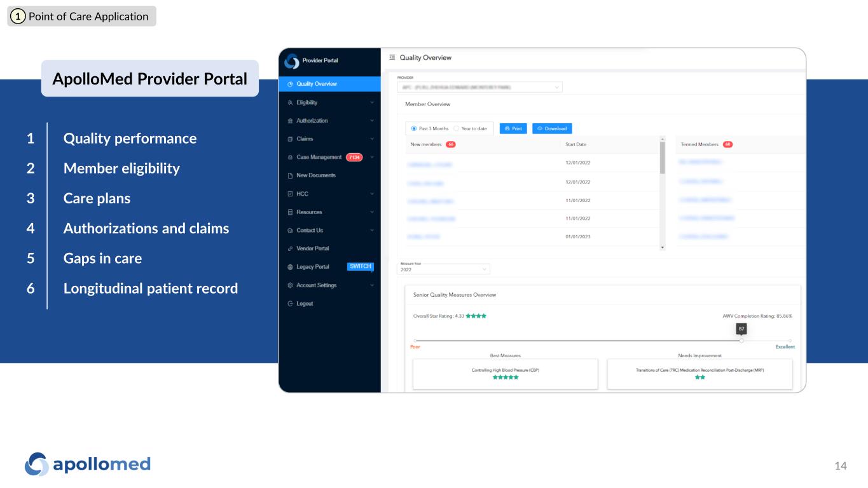
Task: Click the Legacy Portal globe icon
Action: 290,267
